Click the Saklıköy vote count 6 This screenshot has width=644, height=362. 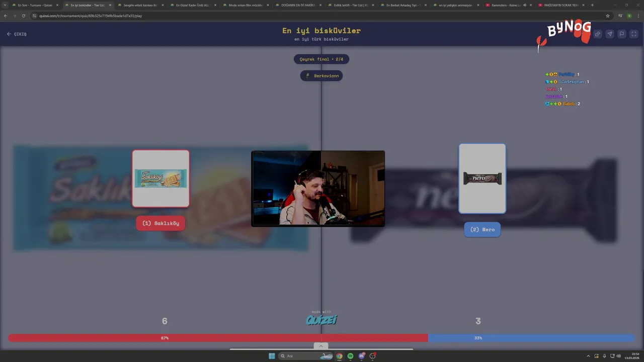165,321
